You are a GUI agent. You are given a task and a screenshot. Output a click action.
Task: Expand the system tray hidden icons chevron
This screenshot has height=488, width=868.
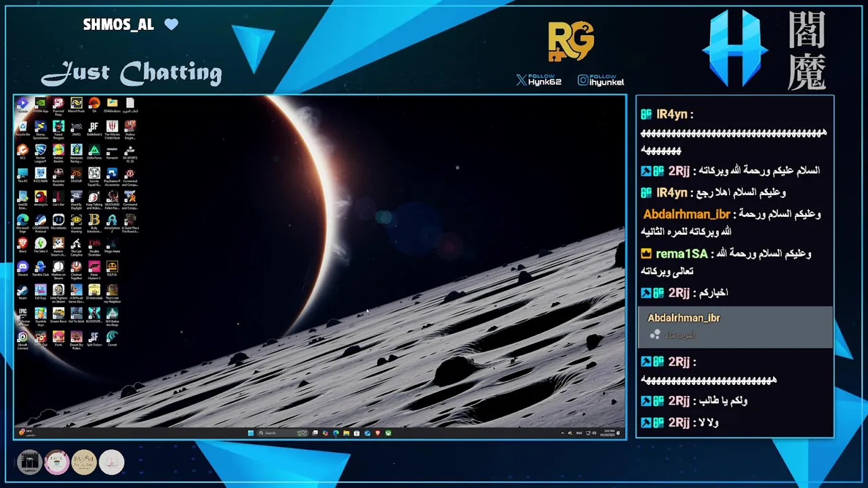[563, 433]
